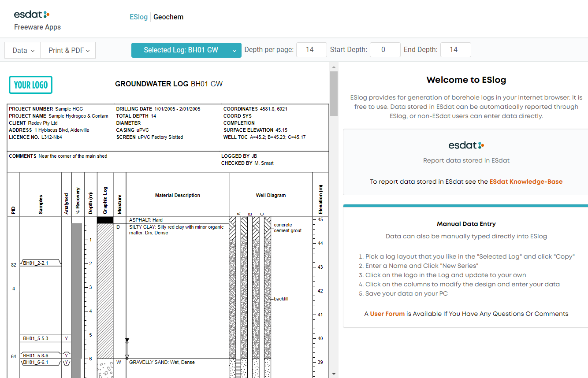Click the DRILLING DATE field
The image size is (588, 378).
pyautogui.click(x=158, y=109)
